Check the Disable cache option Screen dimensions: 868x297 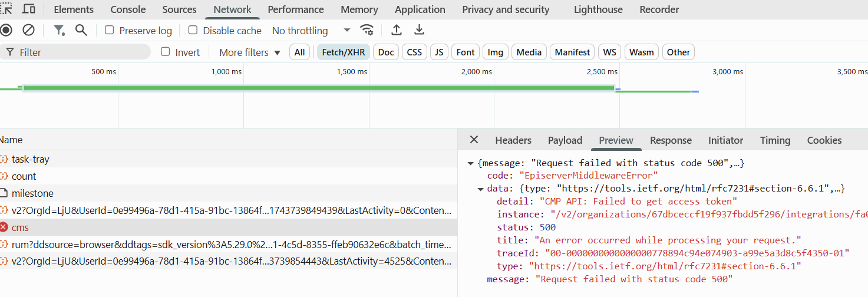tap(193, 30)
